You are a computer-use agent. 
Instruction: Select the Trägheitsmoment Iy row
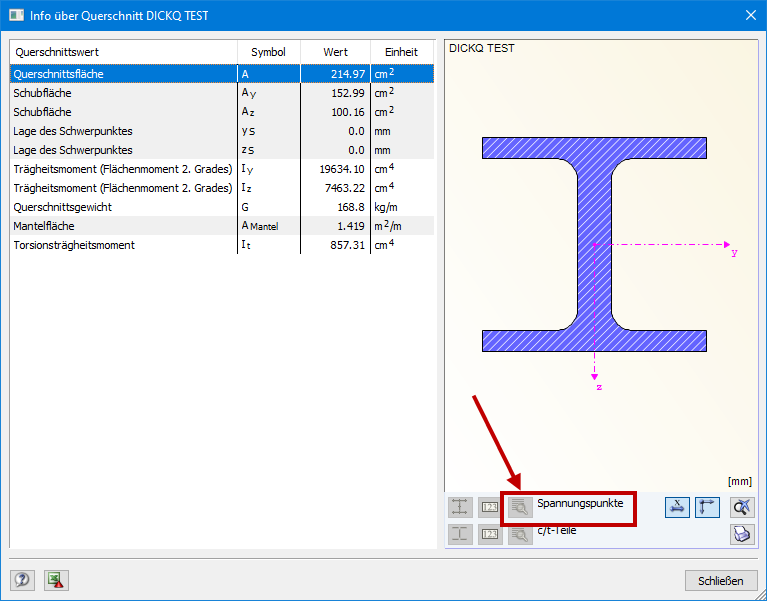[x=222, y=169]
